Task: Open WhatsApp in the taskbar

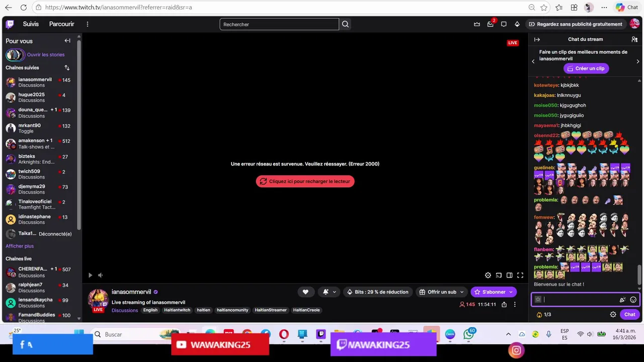Action: 468,334
